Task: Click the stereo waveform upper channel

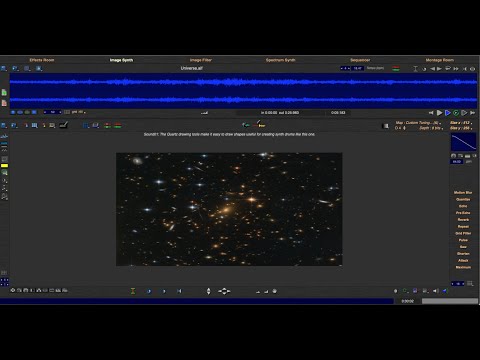Action: [x=243, y=82]
